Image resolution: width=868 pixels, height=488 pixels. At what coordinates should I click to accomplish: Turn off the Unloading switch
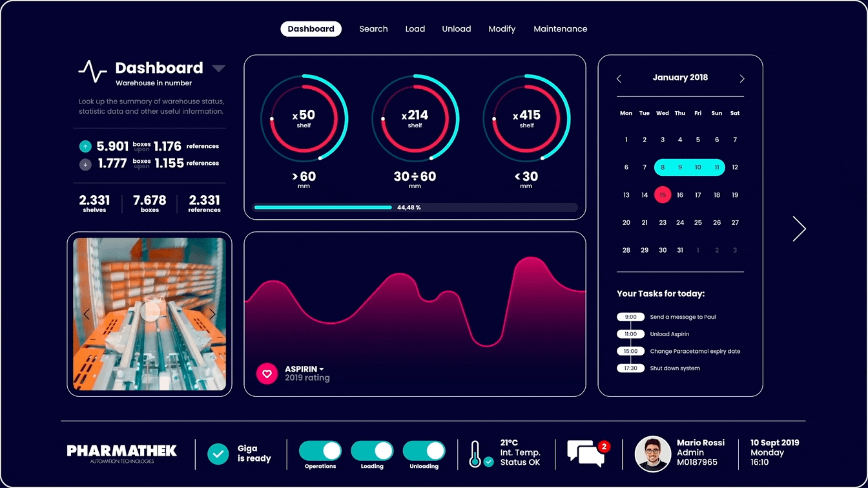tap(424, 451)
